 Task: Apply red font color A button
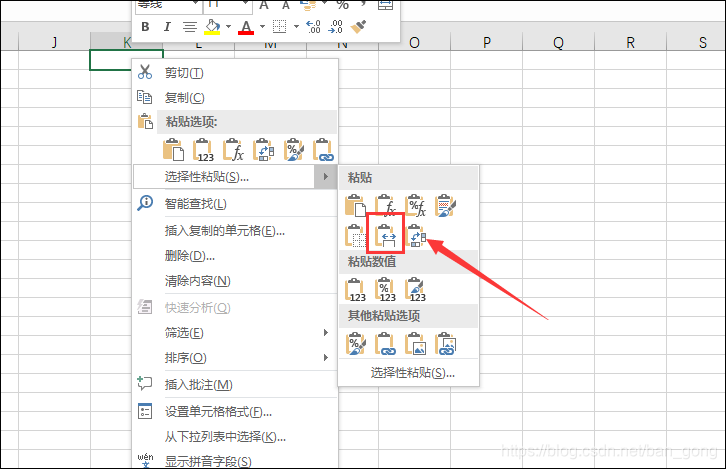(246, 27)
